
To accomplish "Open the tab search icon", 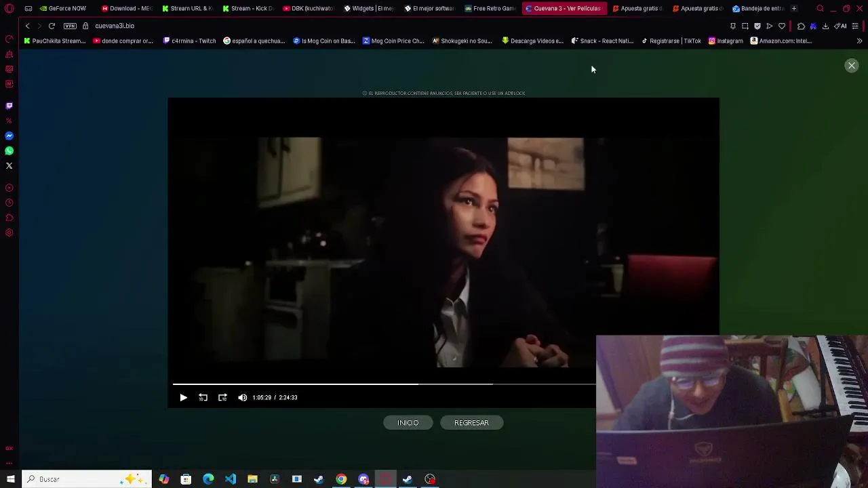I will tap(820, 9).
